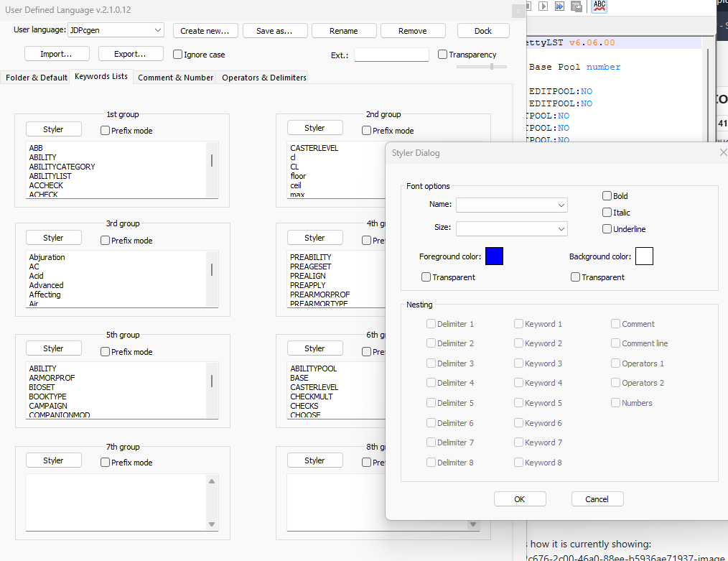
Task: Click 7th group list scroll up arrow
Action: (212, 481)
